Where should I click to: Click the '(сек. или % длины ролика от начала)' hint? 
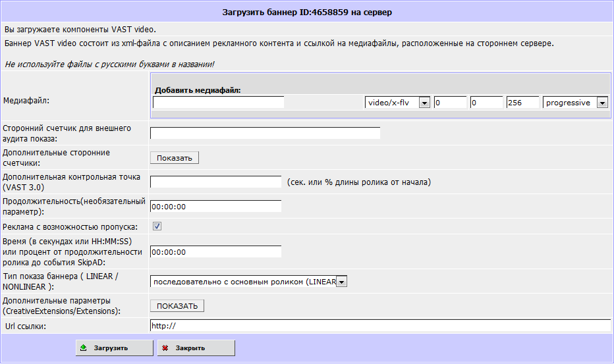click(x=358, y=182)
